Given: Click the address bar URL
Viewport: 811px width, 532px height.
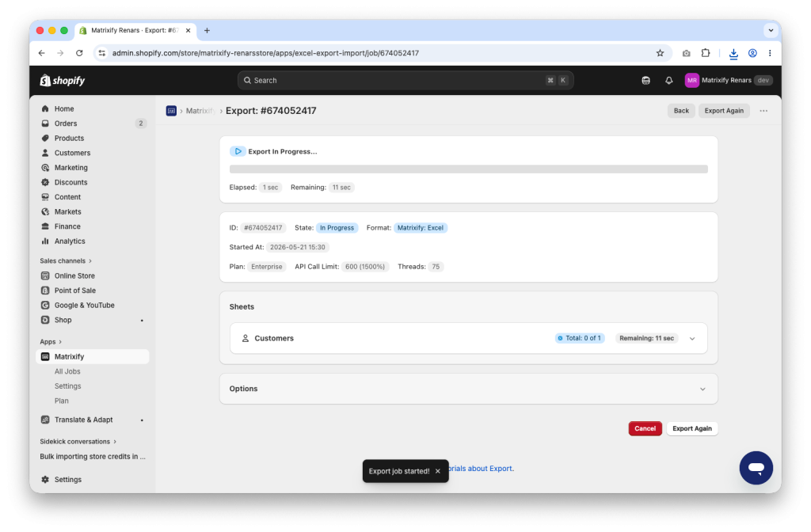Looking at the screenshot, I should click(x=265, y=53).
